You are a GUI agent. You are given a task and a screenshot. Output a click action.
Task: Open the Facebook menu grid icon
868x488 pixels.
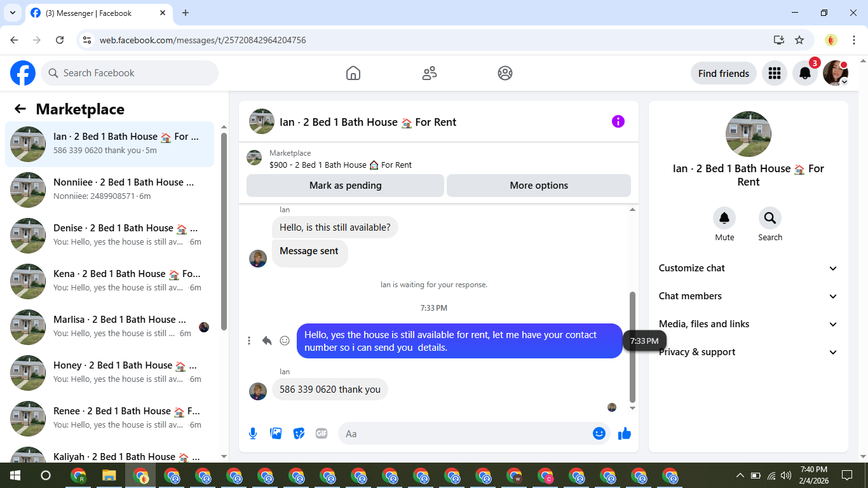click(774, 73)
